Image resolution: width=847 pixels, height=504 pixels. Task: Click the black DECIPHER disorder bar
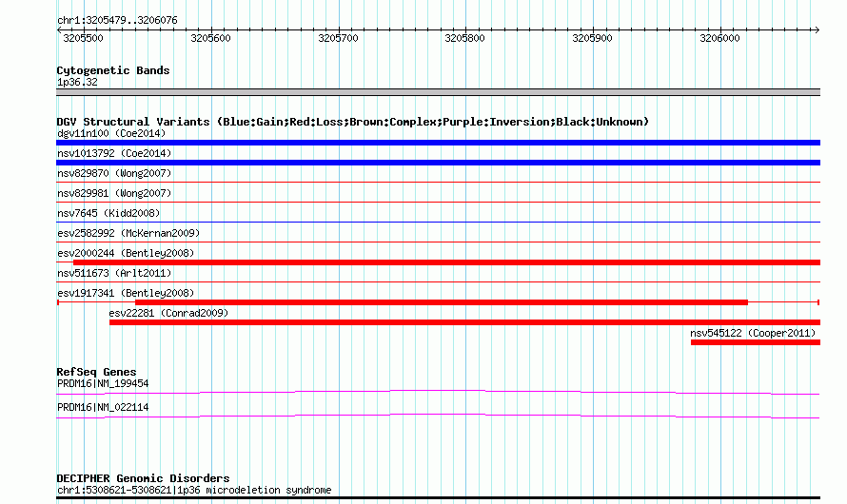click(x=438, y=497)
